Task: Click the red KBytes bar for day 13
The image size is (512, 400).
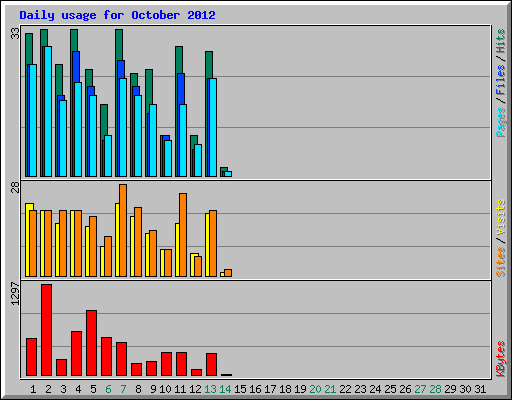Action: coord(211,365)
